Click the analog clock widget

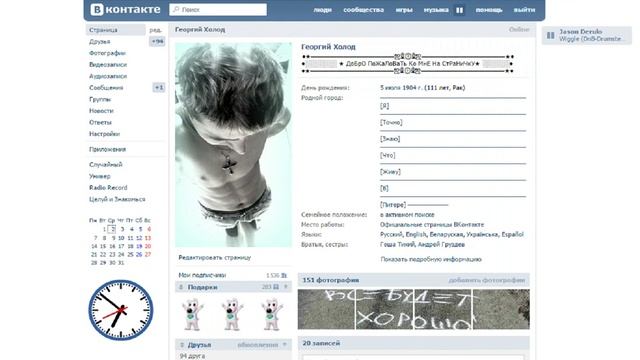[121, 310]
